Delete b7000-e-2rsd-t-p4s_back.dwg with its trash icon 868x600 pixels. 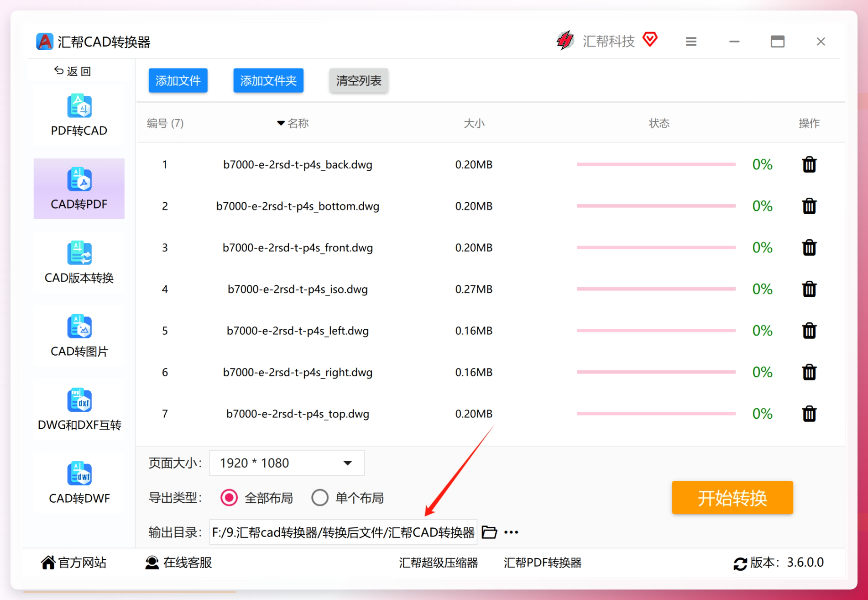[809, 164]
